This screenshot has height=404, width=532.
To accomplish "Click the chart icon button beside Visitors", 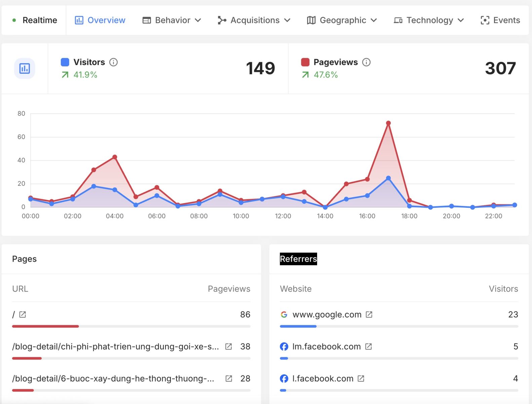I will [25, 69].
